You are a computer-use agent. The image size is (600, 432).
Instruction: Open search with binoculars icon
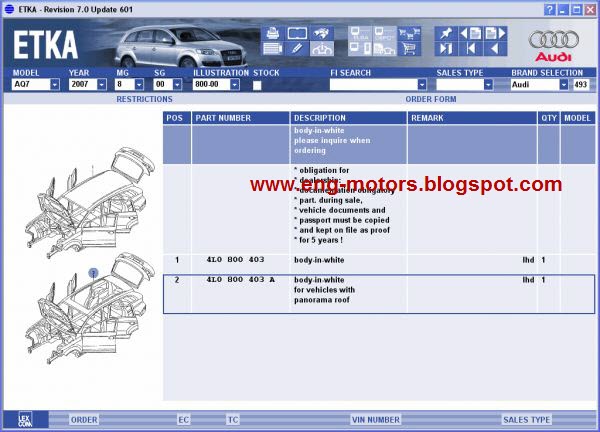321,33
